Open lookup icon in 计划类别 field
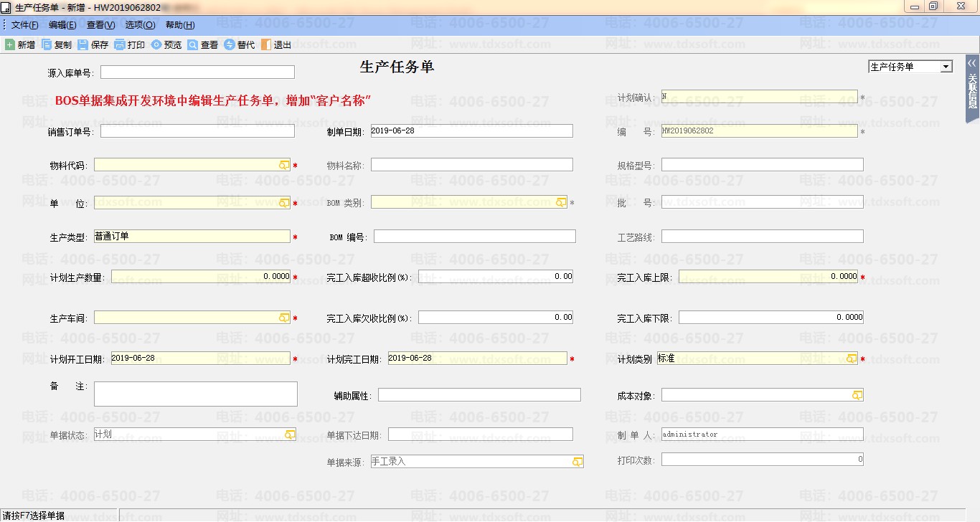Screen dimensions: 980x522 (852, 359)
